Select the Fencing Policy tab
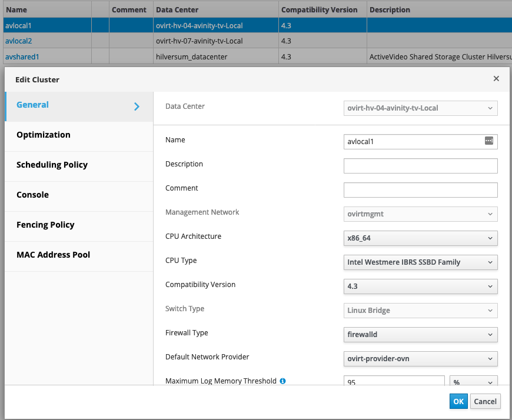 [45, 225]
